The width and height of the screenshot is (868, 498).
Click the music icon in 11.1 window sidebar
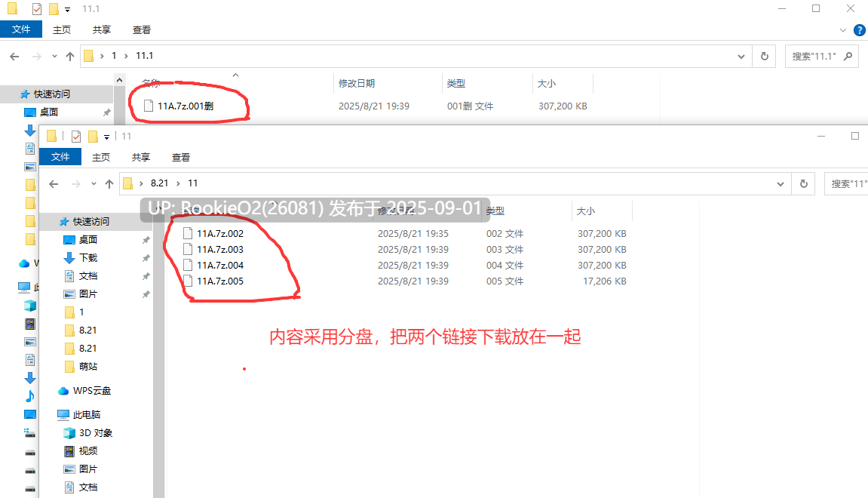click(30, 396)
